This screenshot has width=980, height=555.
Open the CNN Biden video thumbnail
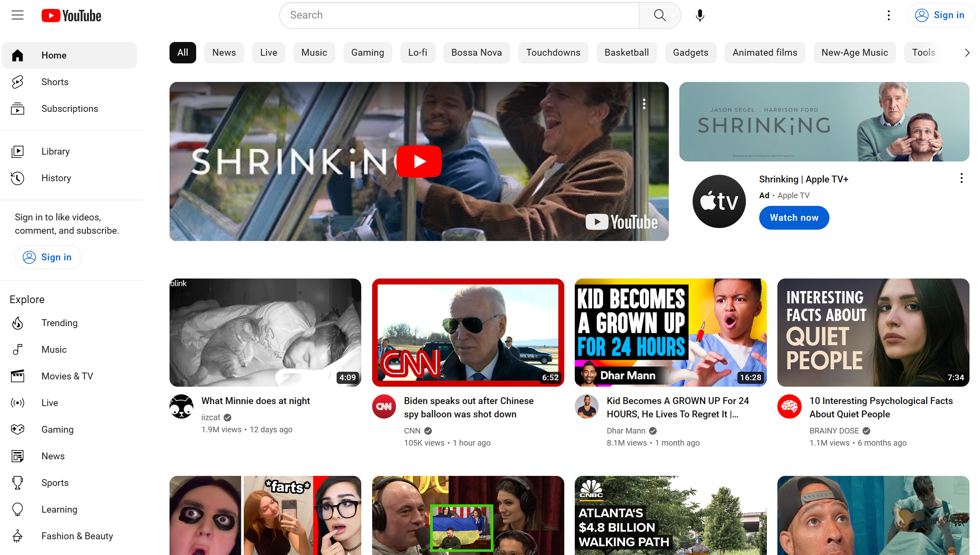click(468, 333)
